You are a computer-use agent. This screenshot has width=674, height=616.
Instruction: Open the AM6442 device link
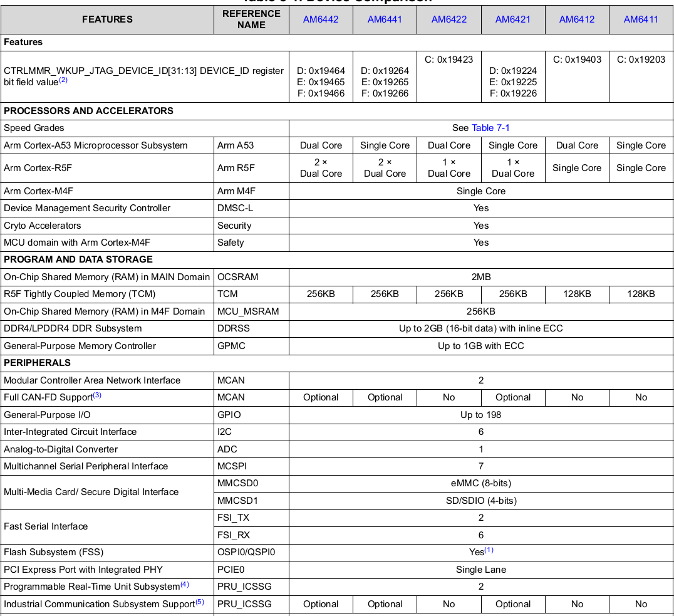[321, 19]
